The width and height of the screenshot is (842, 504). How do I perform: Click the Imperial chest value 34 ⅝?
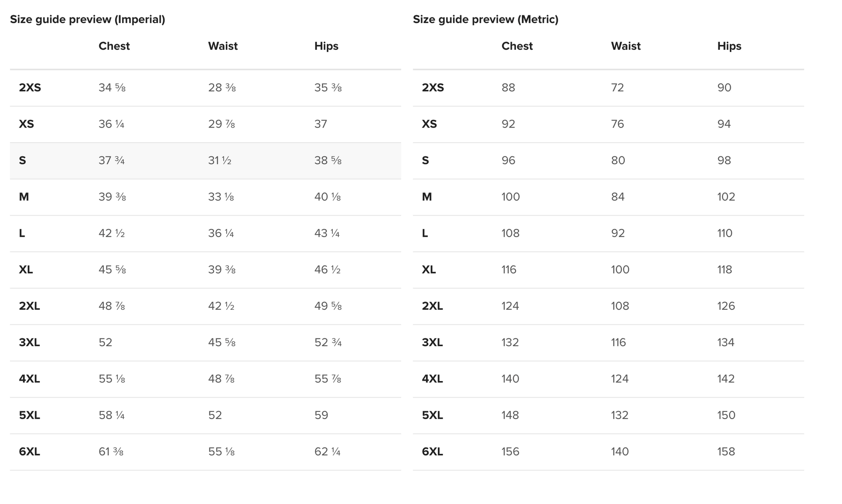[x=112, y=88]
